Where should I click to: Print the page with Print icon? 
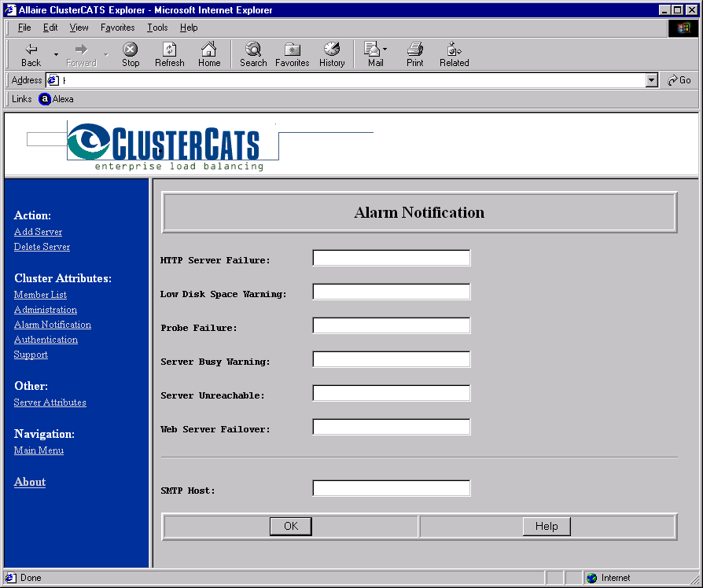tap(414, 55)
